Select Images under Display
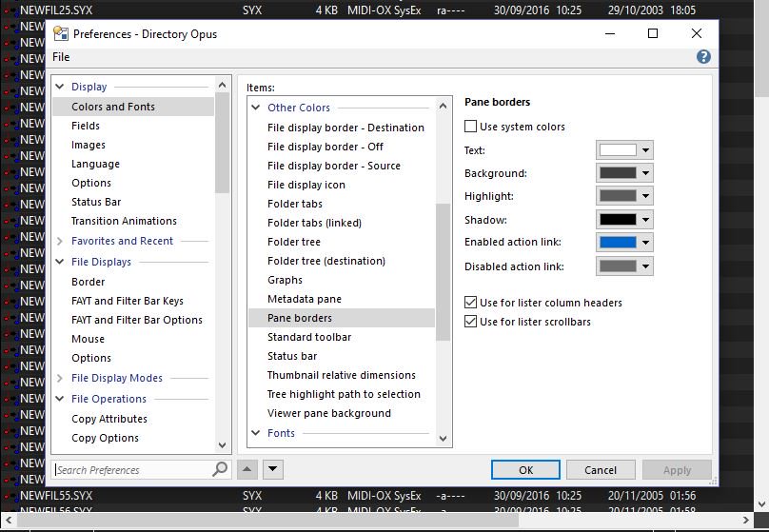Viewport: 769px width, 532px height. [x=89, y=145]
